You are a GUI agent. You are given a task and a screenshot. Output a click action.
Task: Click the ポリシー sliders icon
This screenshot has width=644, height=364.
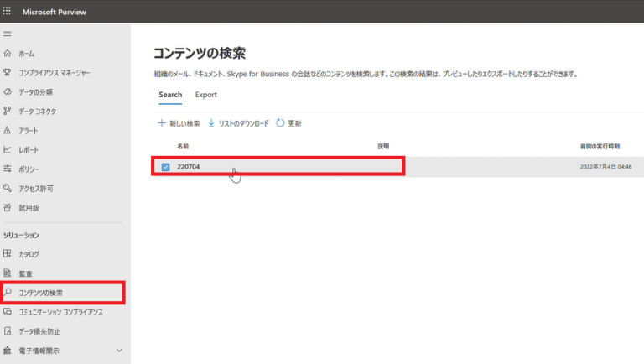(8, 169)
